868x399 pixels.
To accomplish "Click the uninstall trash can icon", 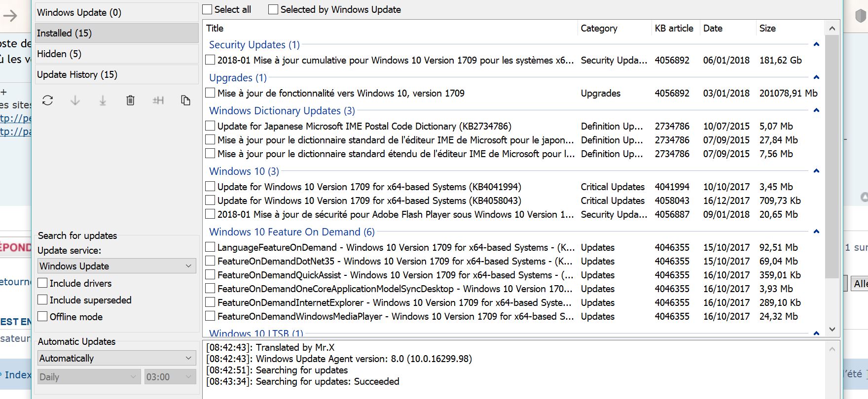I will coord(130,100).
